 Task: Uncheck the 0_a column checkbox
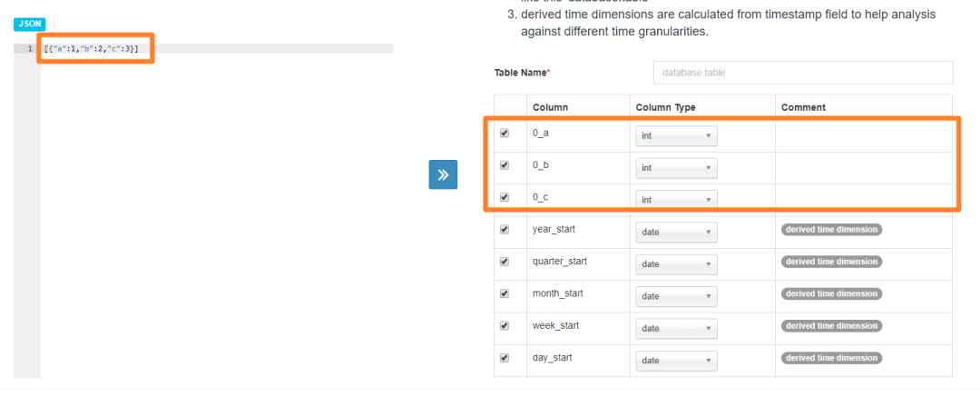(505, 133)
